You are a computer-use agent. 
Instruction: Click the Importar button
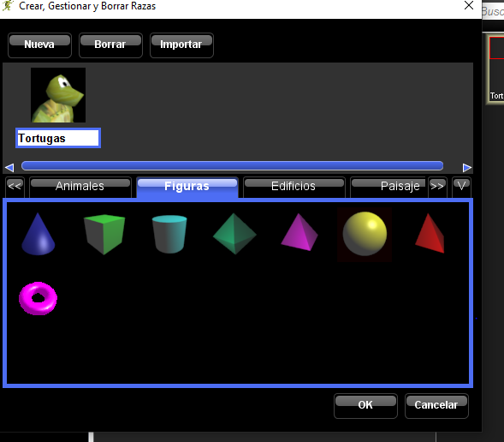181,45
